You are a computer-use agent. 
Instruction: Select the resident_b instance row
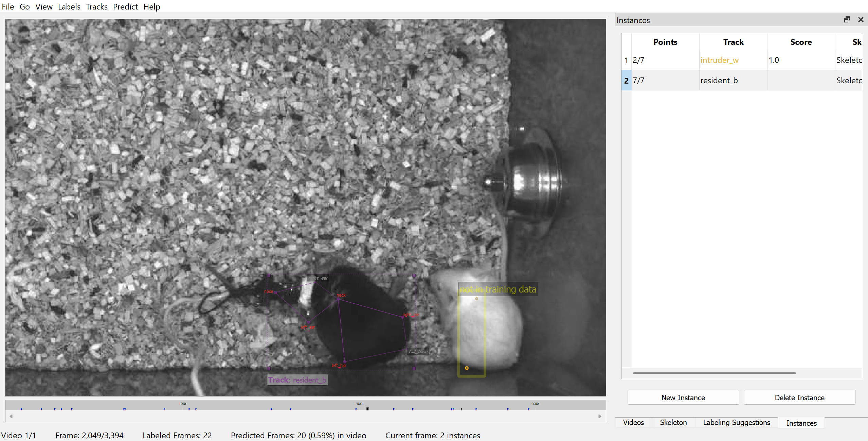(x=719, y=81)
